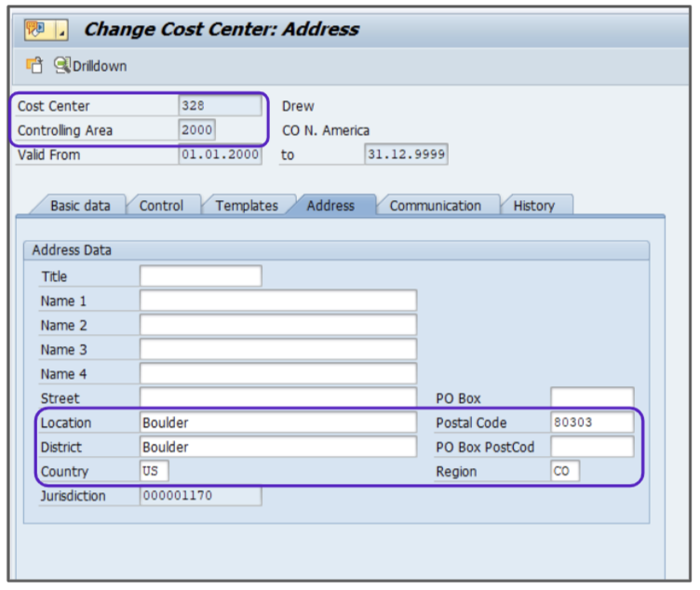Open the dropdown arrow beside title icon
Screen dimensions: 700x590
click(61, 30)
